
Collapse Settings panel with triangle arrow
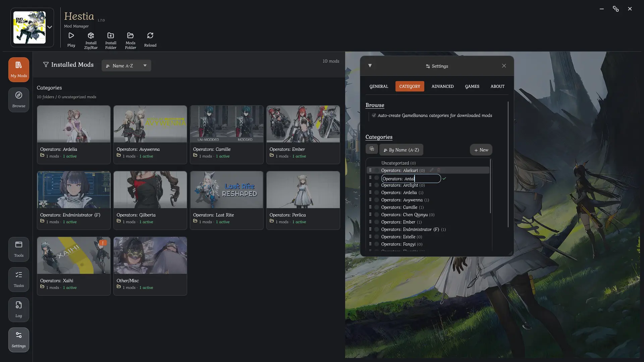tap(370, 66)
